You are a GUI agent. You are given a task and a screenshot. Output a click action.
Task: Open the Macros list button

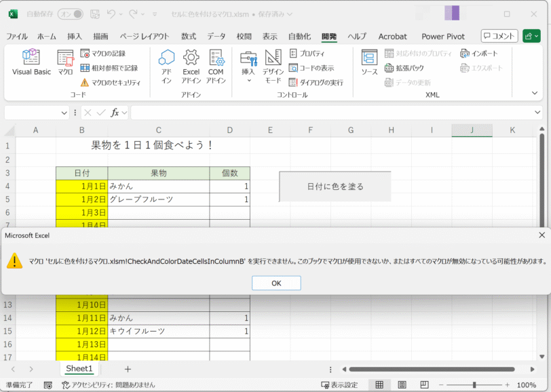[65, 62]
